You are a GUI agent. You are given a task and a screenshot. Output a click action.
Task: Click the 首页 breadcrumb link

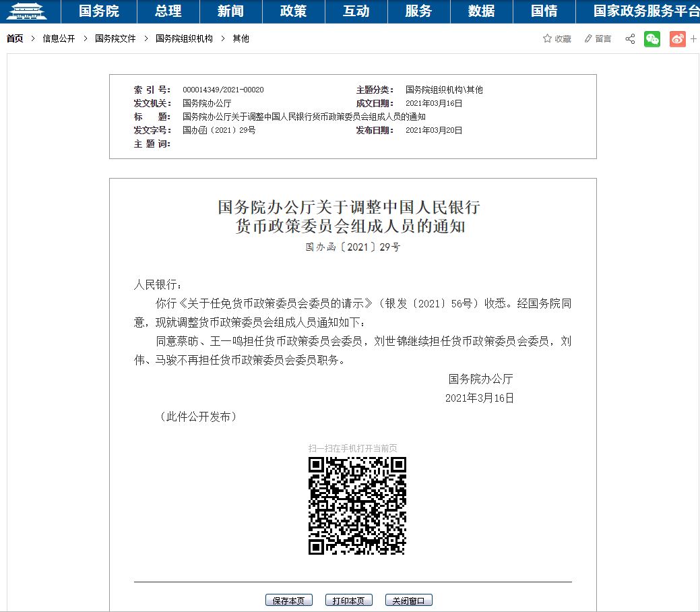tap(15, 39)
